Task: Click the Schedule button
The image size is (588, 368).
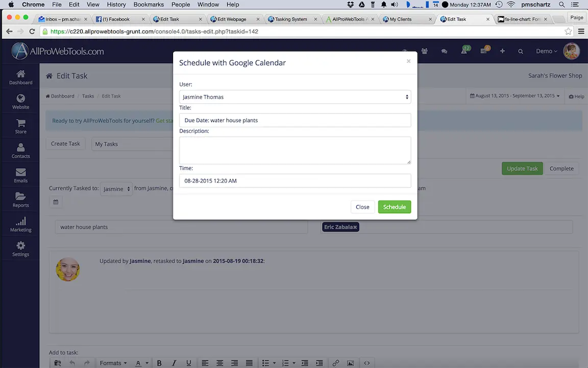Action: [x=394, y=207]
